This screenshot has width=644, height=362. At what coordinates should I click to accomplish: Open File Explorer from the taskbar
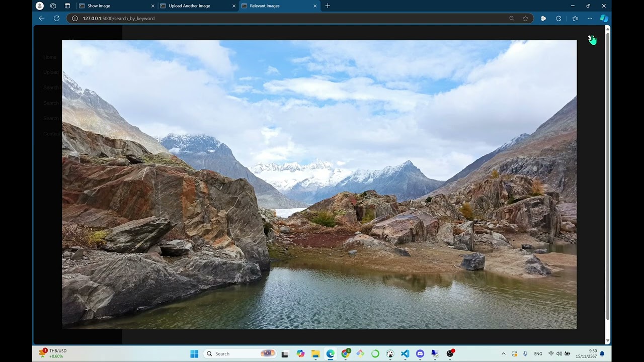(x=315, y=354)
